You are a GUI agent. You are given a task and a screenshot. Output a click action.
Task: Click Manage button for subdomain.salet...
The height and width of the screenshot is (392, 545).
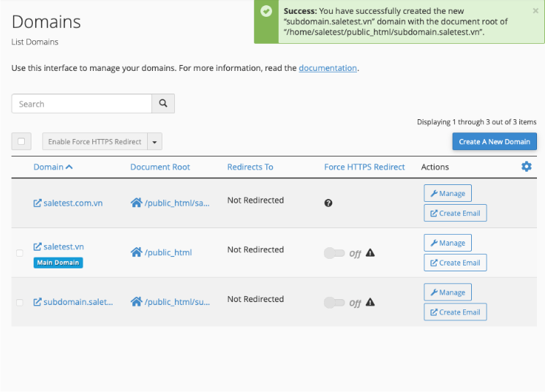click(x=448, y=293)
